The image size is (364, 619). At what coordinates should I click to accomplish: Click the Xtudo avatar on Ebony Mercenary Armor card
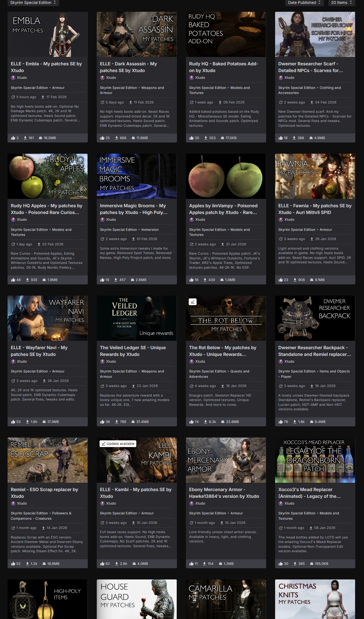pos(191,503)
